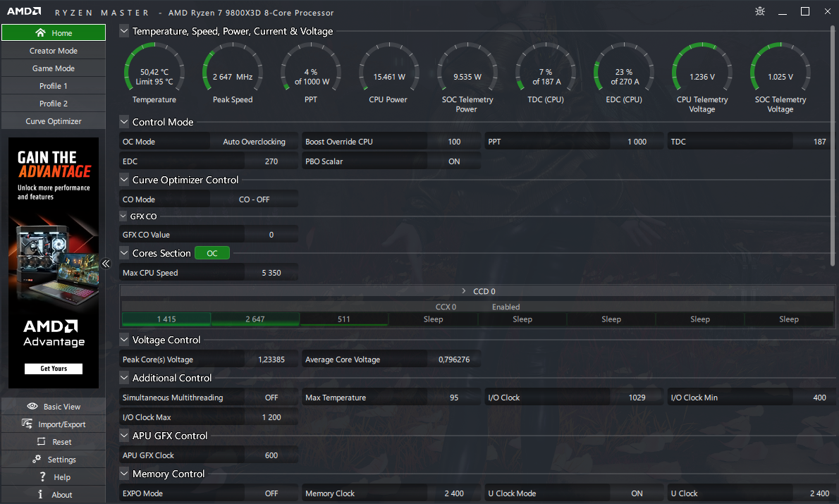
Task: Select core bar showing 2 647
Action: point(255,319)
